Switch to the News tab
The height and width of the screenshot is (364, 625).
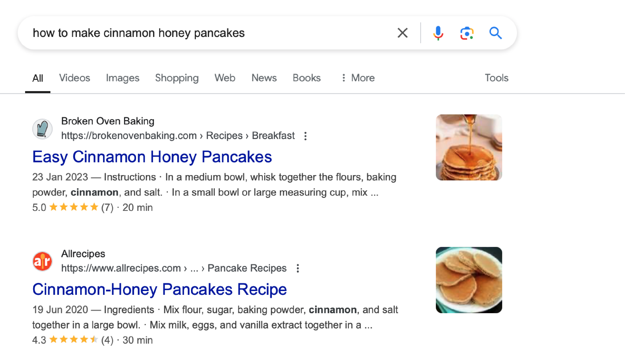(264, 78)
